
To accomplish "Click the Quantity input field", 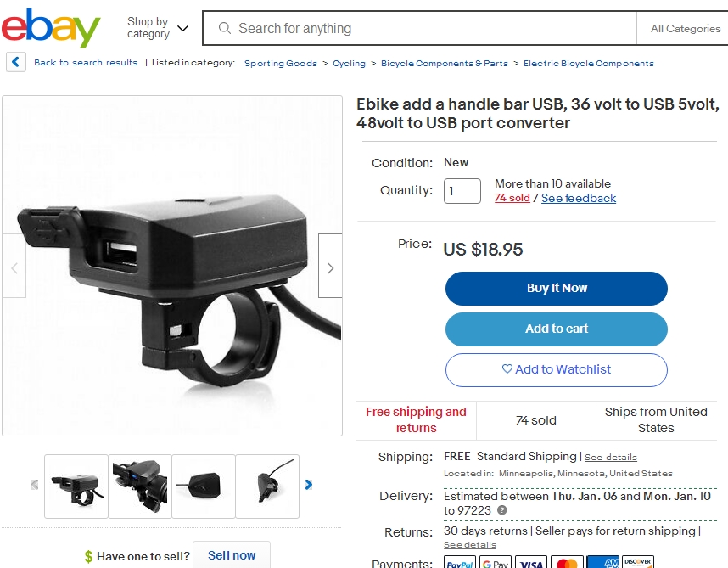I will point(462,191).
